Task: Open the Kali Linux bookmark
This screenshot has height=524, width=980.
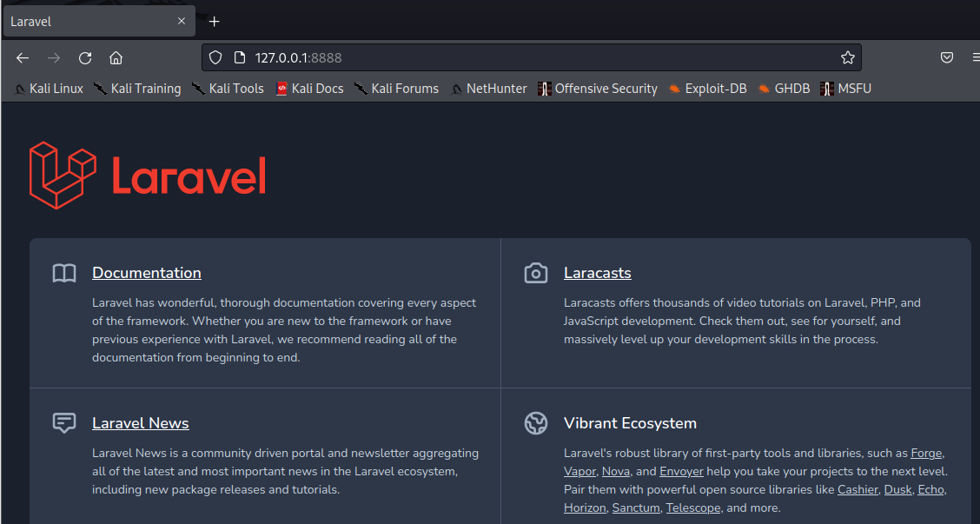Action: pos(49,89)
